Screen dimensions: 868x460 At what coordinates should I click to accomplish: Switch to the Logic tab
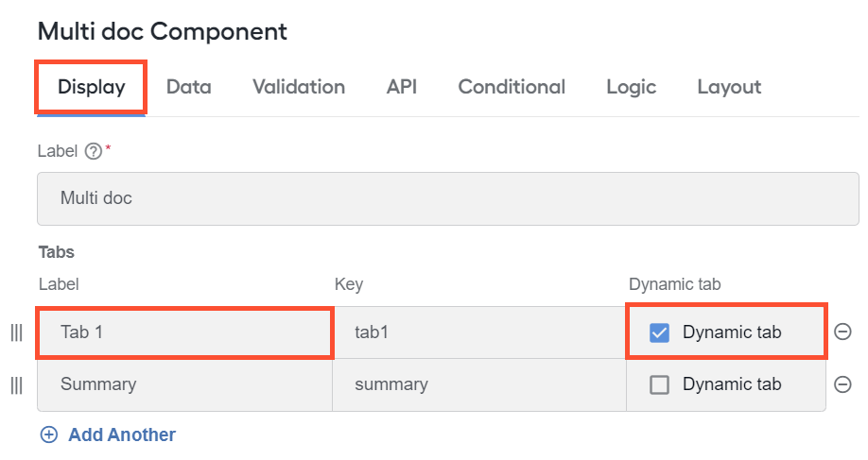coord(631,87)
